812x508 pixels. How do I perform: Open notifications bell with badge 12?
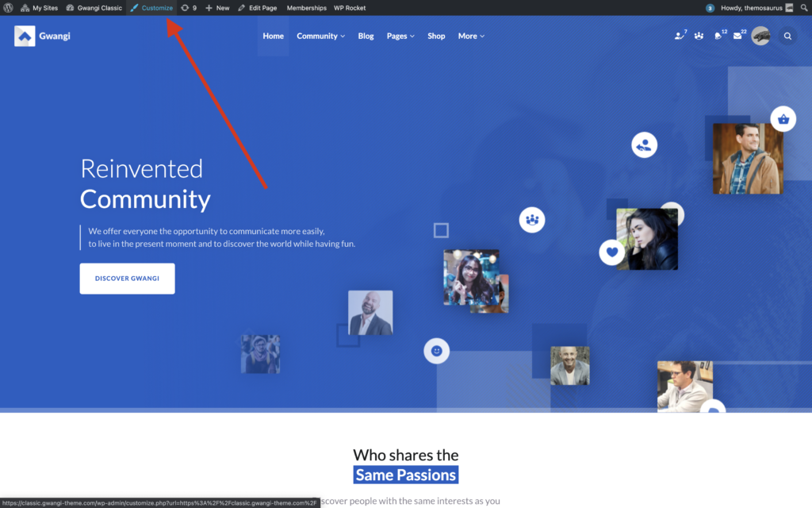click(719, 35)
